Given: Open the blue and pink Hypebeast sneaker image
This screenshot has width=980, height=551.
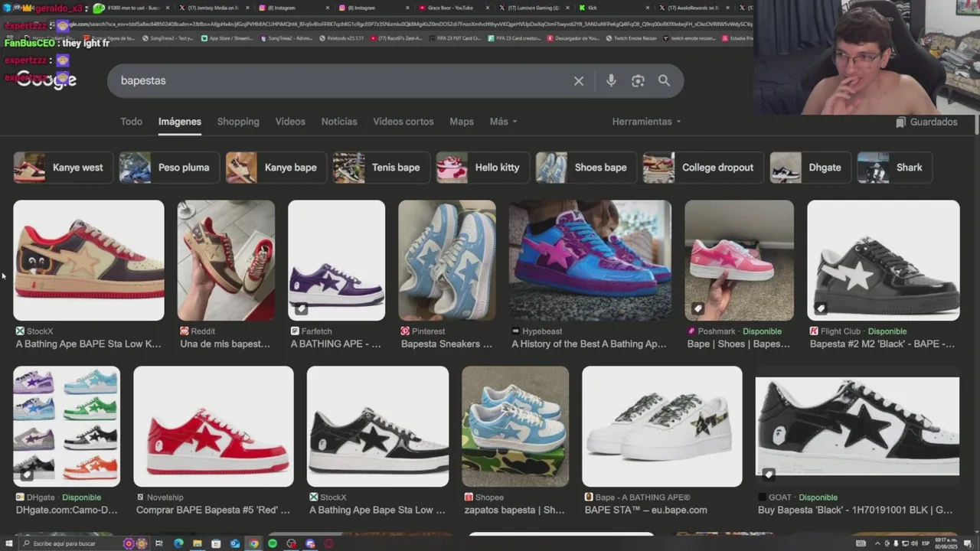Looking at the screenshot, I should point(590,260).
